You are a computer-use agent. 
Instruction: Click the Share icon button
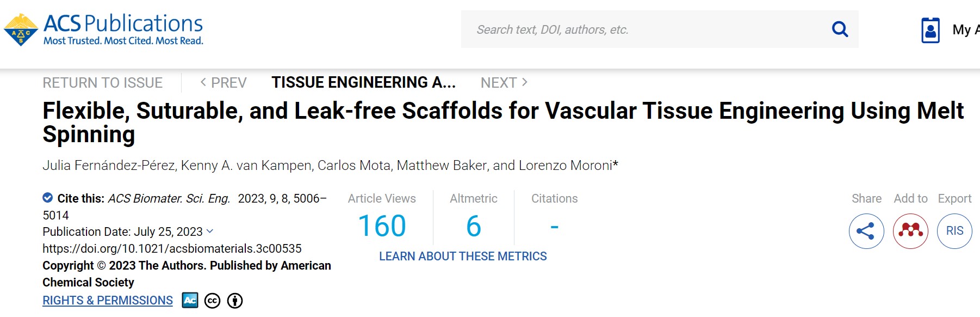(x=866, y=231)
